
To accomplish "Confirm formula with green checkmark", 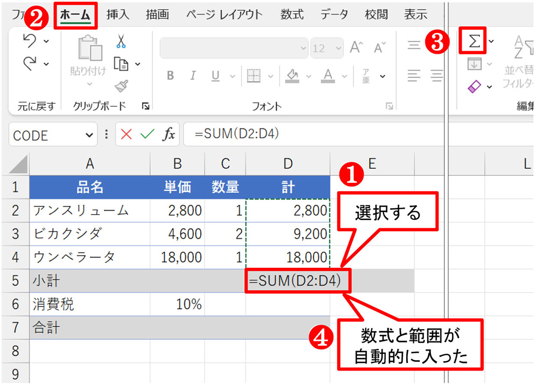I will (x=147, y=134).
